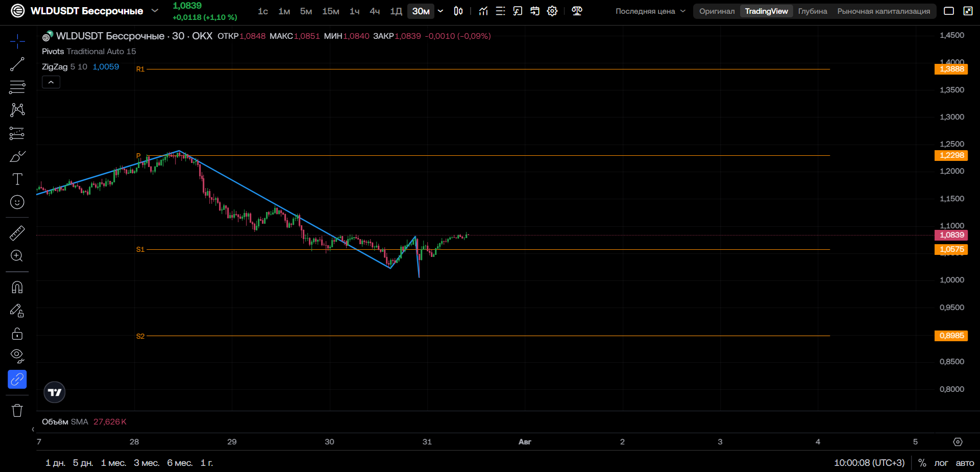Set range to 1 мес.

click(113, 463)
